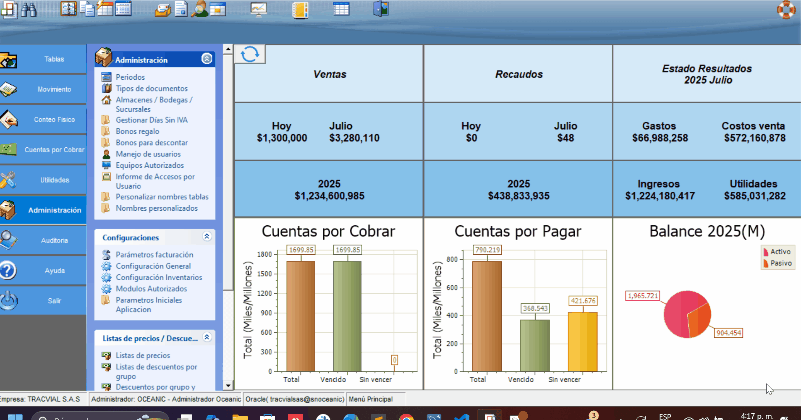The height and width of the screenshot is (420, 801).
Task: Click the blue table grid toolbar icon
Action: [x=341, y=10]
